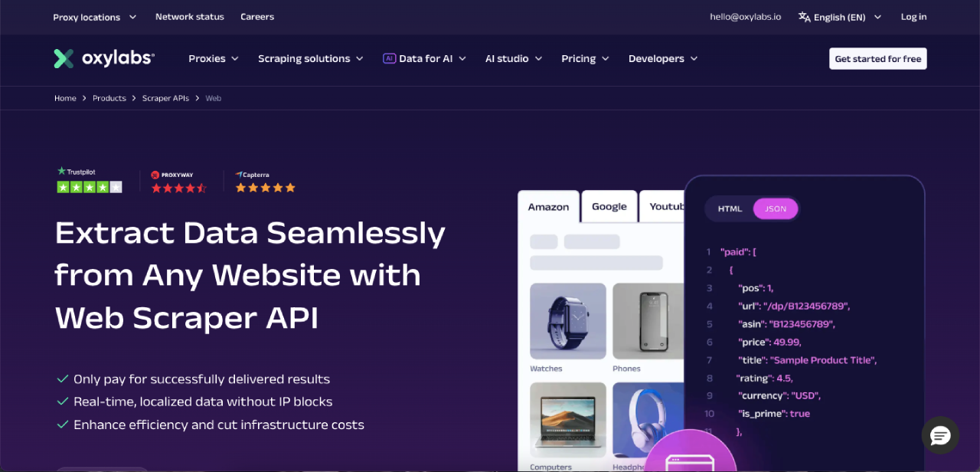This screenshot has height=472, width=980.
Task: Expand the Proxy locations dropdown
Action: [x=95, y=17]
